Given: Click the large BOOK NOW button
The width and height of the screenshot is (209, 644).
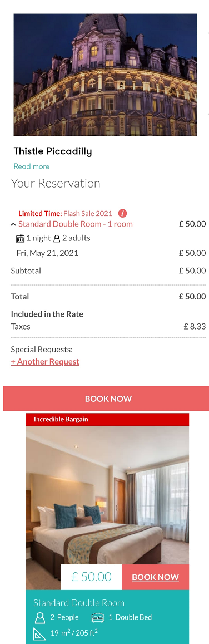Looking at the screenshot, I should (106, 399).
